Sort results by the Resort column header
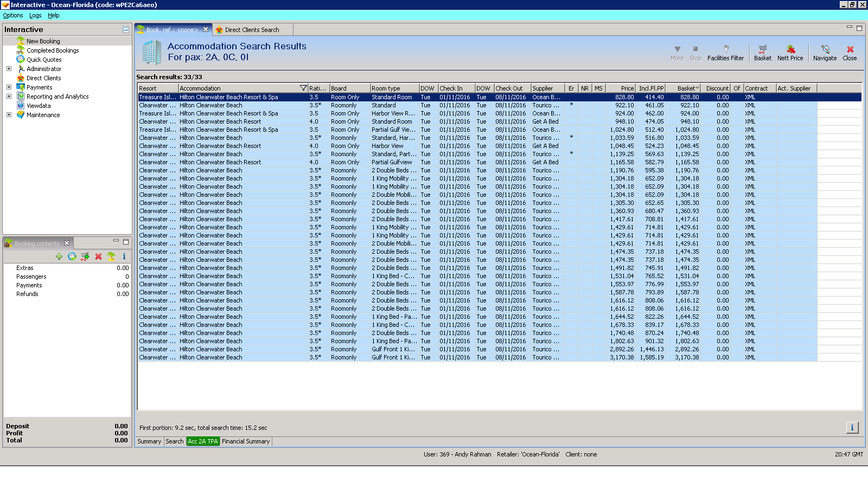 click(158, 88)
